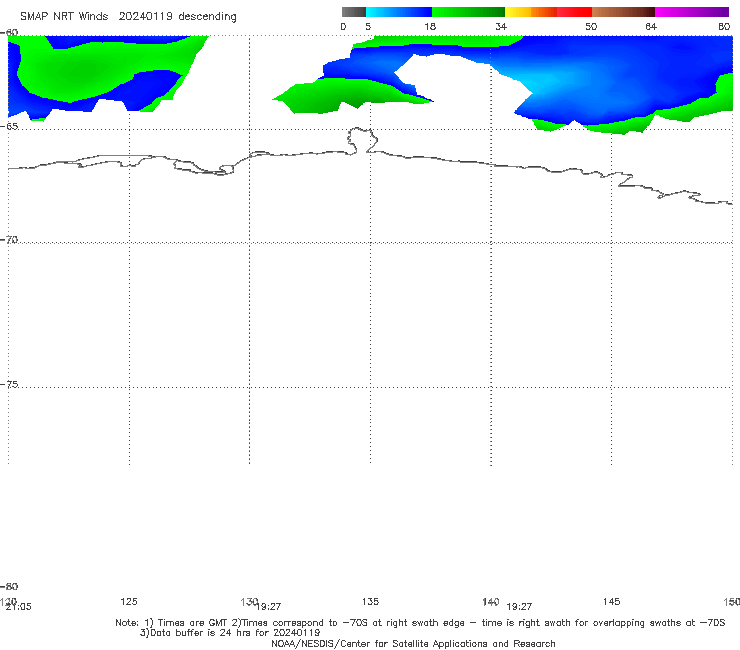Click the brown segment of the color bar
The image size is (740, 650).
coord(623,12)
